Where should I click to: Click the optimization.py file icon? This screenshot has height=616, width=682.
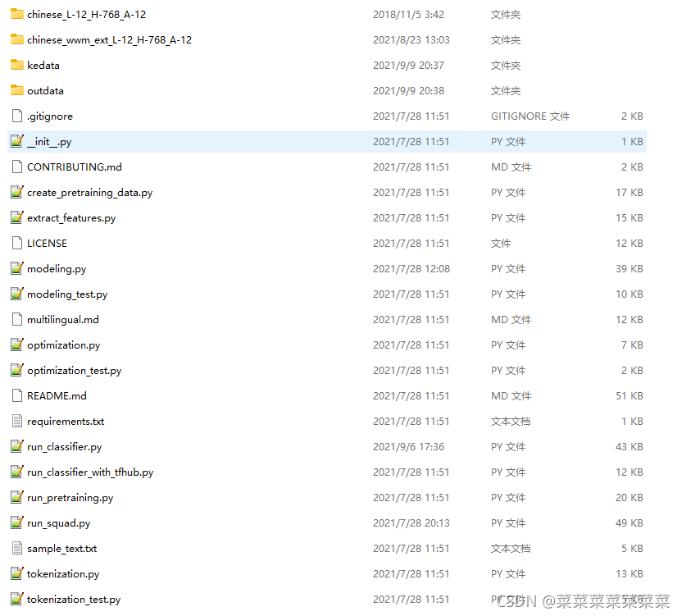pyautogui.click(x=17, y=345)
